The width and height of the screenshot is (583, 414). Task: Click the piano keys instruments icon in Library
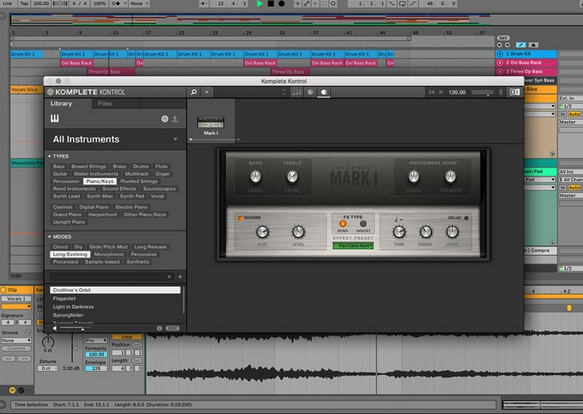click(x=55, y=119)
